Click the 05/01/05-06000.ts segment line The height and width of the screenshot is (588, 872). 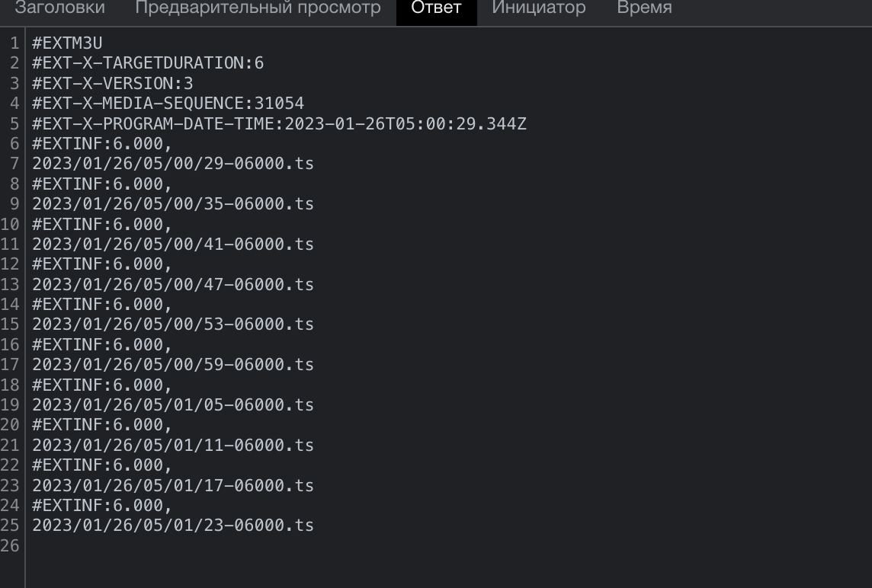[x=173, y=404]
